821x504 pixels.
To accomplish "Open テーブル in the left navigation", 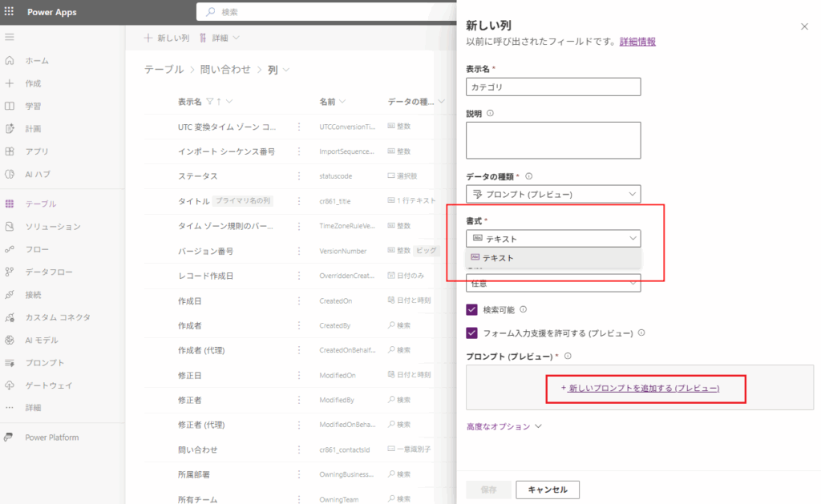I will [40, 204].
